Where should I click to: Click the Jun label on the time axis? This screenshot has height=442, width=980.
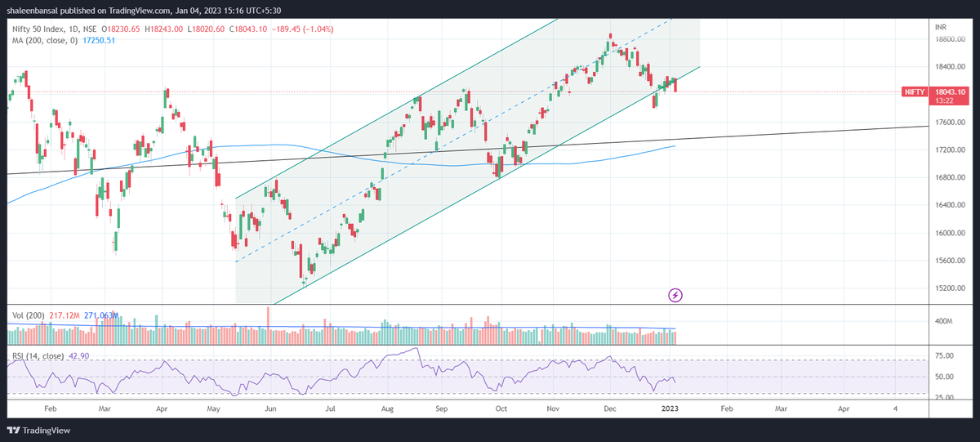(271, 408)
